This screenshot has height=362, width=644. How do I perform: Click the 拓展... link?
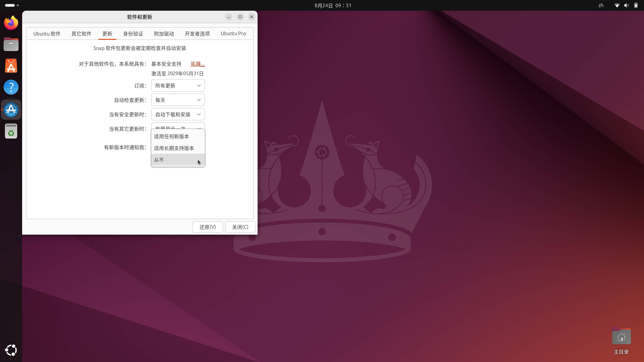(x=198, y=64)
